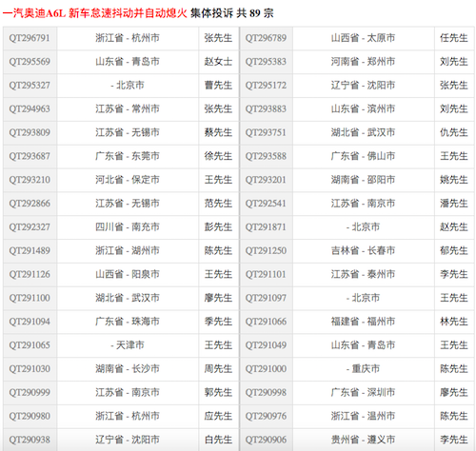Select complaint ID QT295569
This screenshot has width=476, height=451.
pos(30,62)
